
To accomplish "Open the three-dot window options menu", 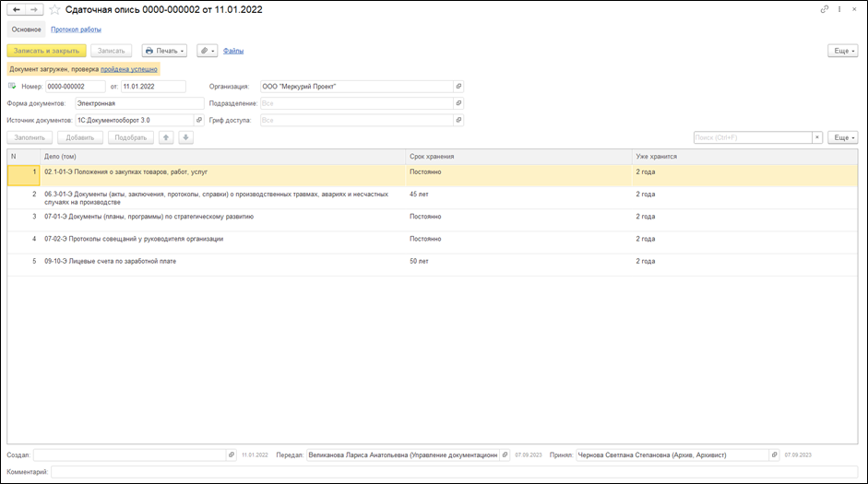I will tap(839, 9).
